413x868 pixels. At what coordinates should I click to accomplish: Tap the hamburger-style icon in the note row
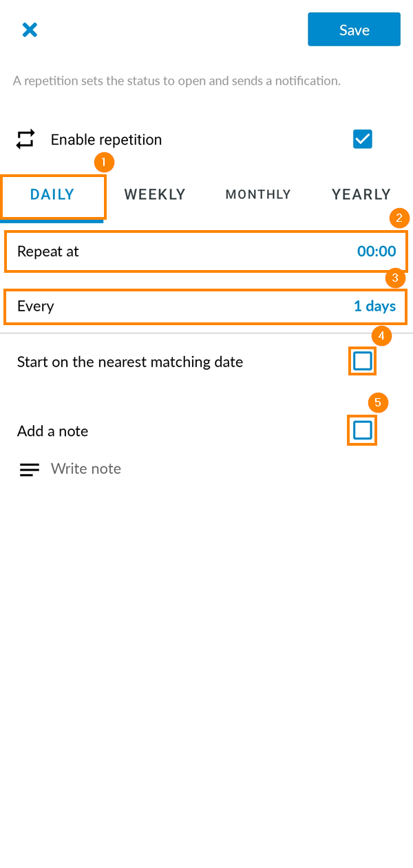[29, 469]
